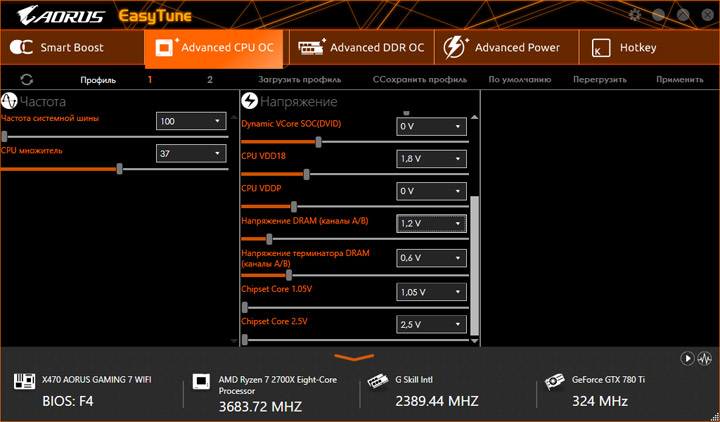
Task: Click voltage panel scrollbar down arrow
Action: pyautogui.click(x=474, y=341)
